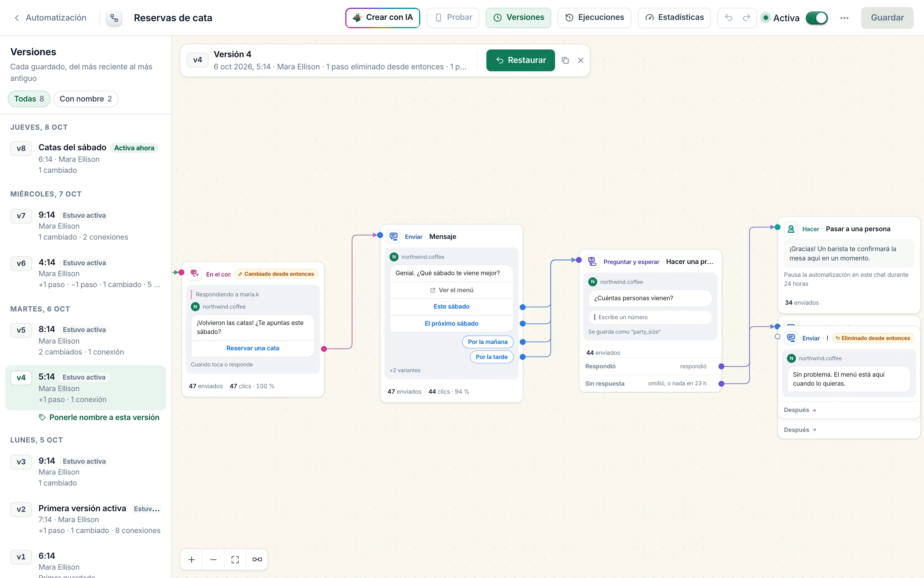Click Reservar una cata button in message
924x578 pixels.
click(253, 348)
